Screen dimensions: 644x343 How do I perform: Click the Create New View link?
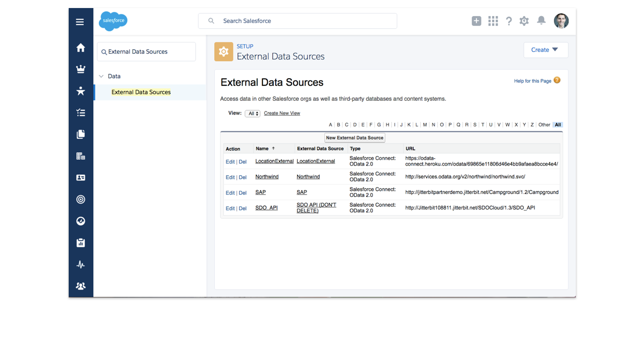click(282, 113)
